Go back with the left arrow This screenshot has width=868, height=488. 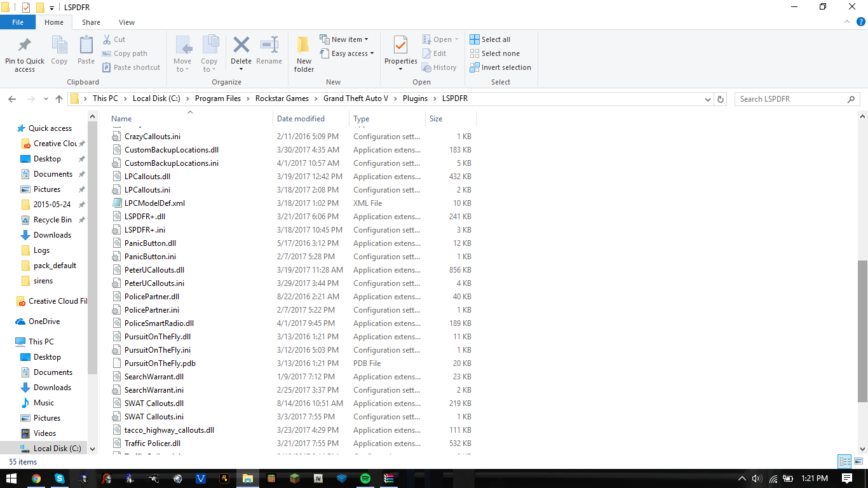[x=12, y=99]
